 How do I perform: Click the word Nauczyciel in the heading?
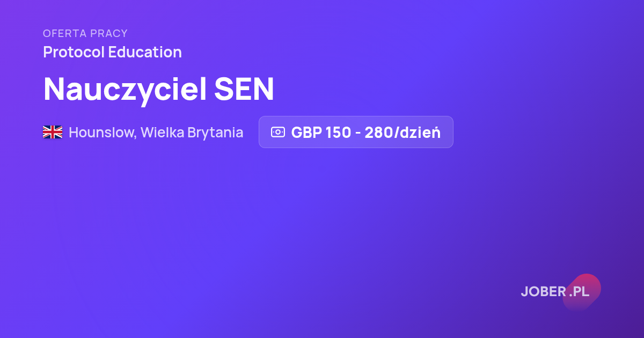[125, 90]
